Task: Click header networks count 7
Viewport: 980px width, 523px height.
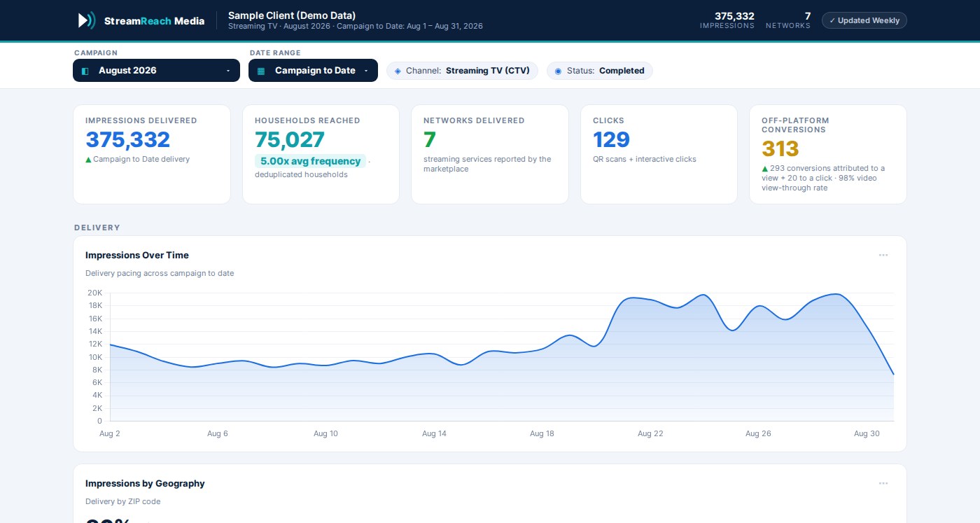Action: 808,16
